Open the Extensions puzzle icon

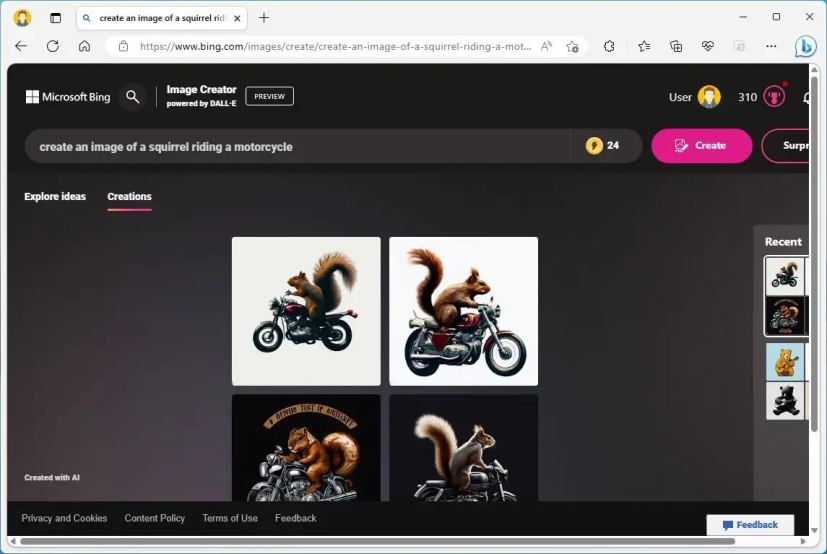[609, 46]
